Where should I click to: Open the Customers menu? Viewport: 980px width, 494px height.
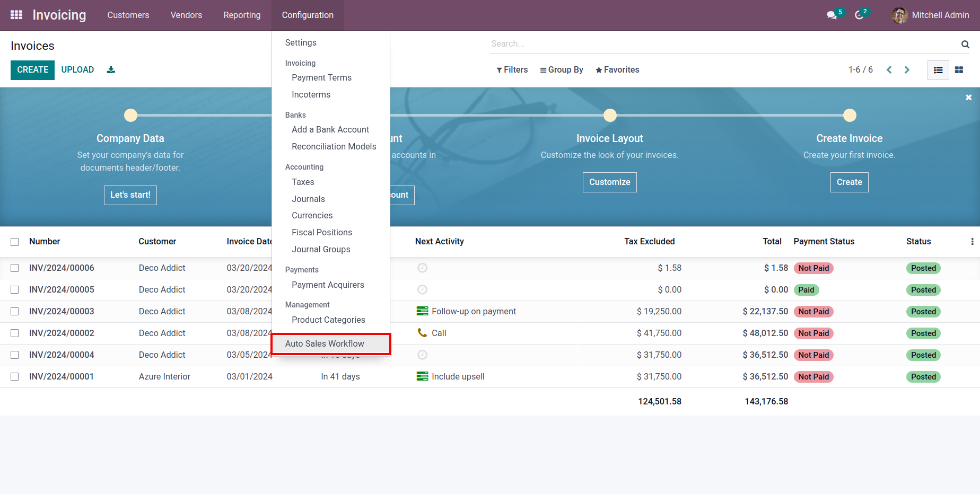[128, 15]
